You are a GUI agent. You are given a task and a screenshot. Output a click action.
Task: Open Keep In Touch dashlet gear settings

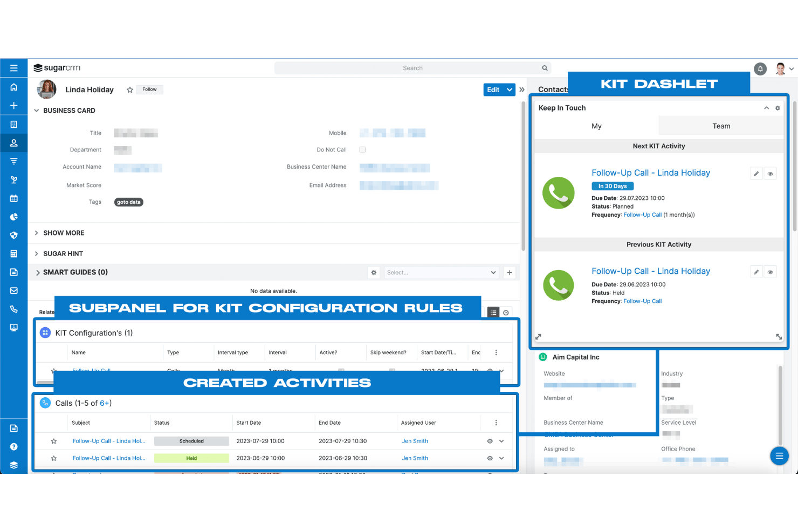tap(778, 108)
